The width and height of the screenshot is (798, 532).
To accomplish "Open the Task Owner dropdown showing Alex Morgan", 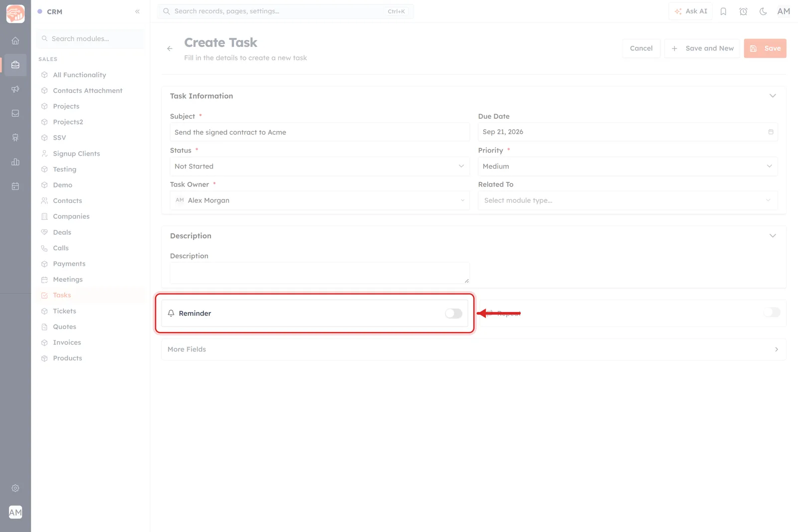I will [x=319, y=200].
